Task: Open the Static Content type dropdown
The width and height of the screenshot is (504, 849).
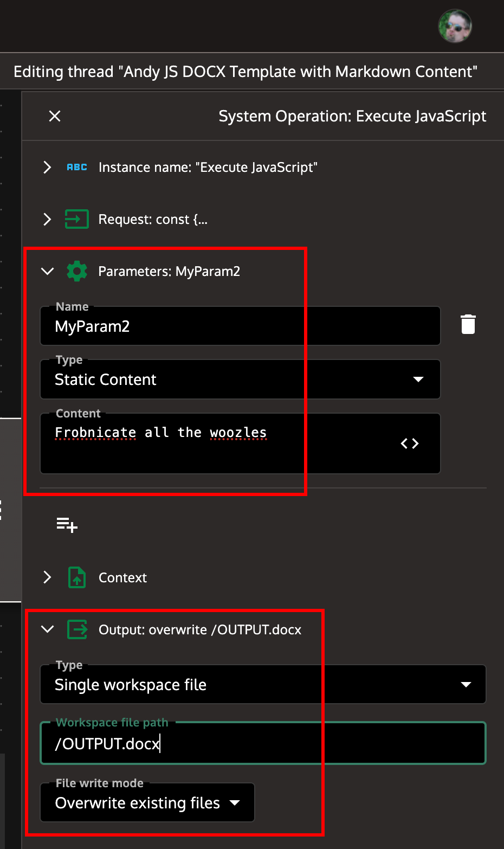Action: [x=418, y=380]
